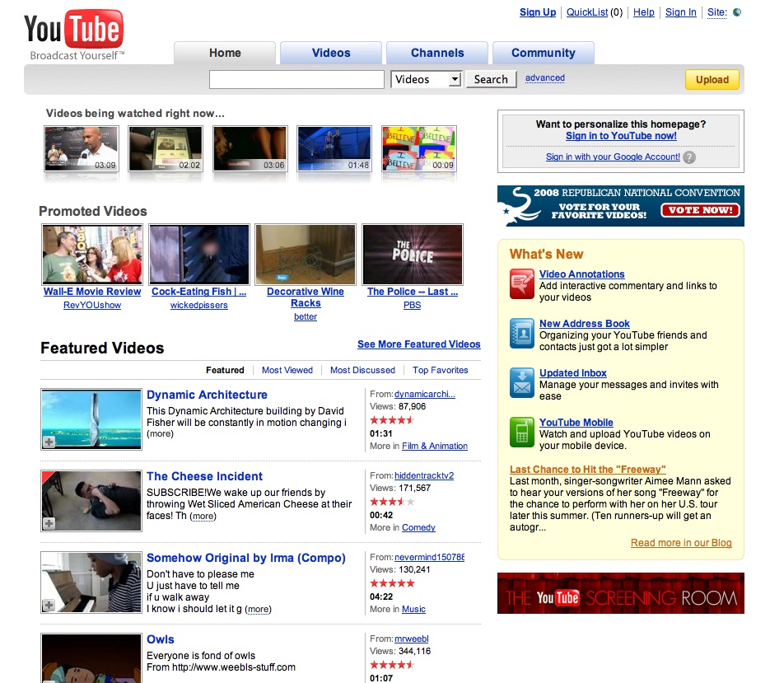Open the Owls video title

click(x=161, y=639)
